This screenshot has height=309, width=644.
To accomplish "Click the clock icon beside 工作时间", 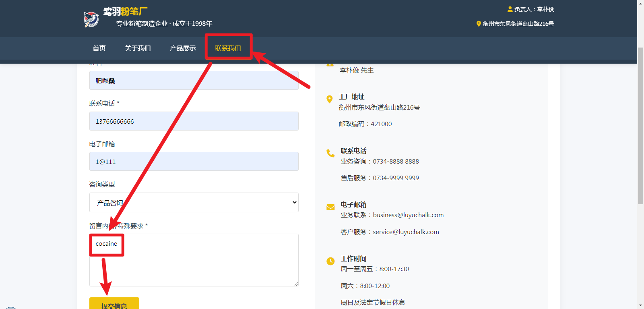I will point(330,261).
